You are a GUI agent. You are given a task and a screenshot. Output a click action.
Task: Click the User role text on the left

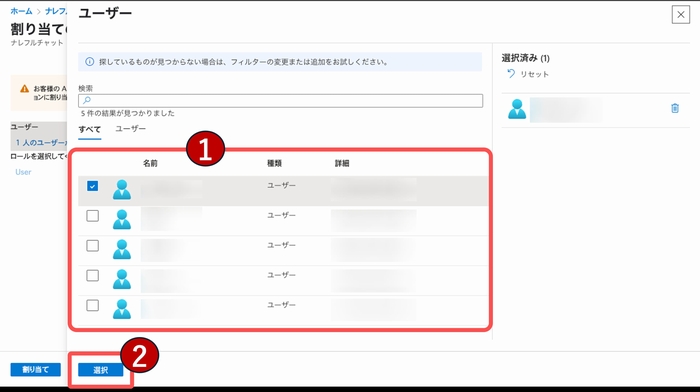click(23, 172)
